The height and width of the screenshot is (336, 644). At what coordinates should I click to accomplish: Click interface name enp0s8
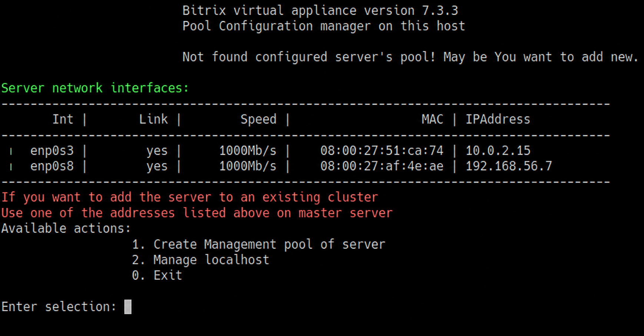point(52,166)
